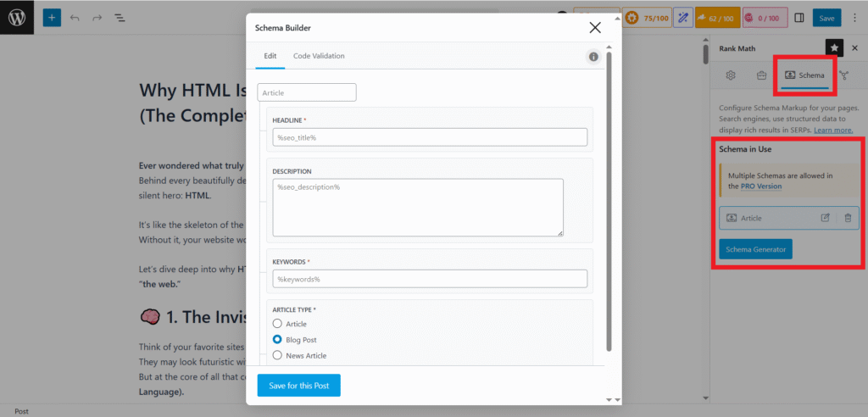The width and height of the screenshot is (868, 417).
Task: Open the Rank Math social tab icon
Action: (844, 75)
